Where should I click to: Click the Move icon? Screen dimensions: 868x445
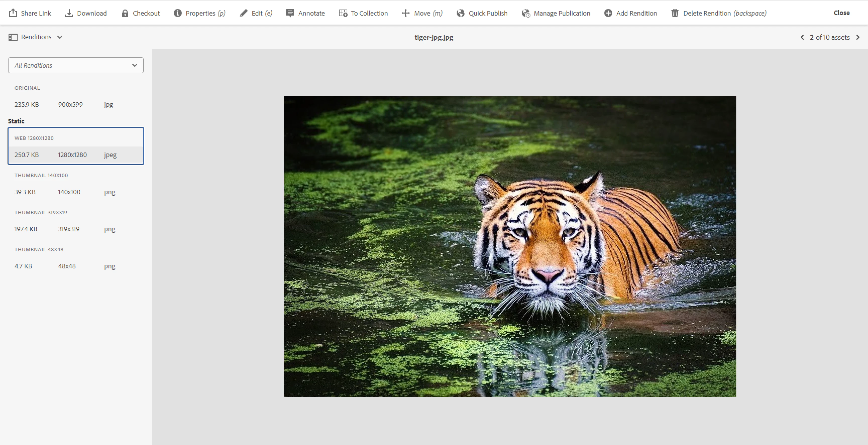(406, 13)
